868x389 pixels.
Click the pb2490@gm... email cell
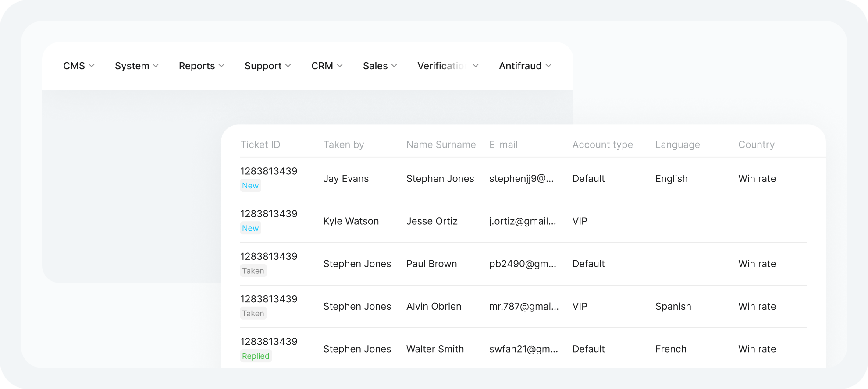(x=523, y=264)
